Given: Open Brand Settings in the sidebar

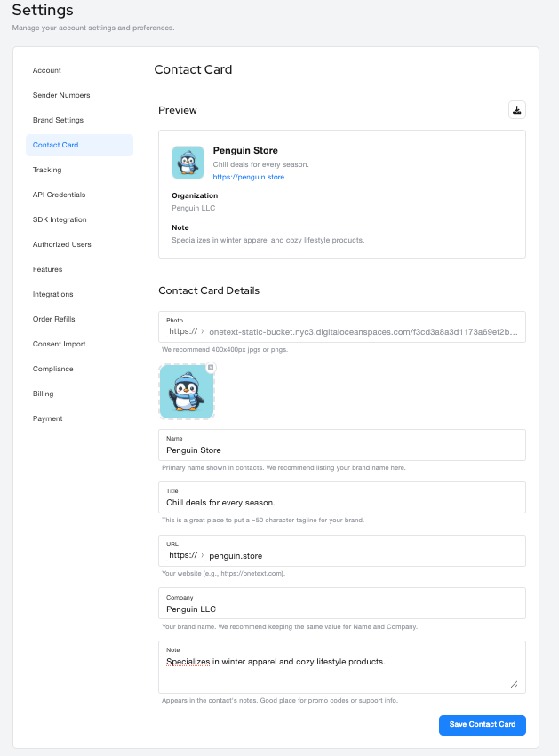Looking at the screenshot, I should (58, 120).
